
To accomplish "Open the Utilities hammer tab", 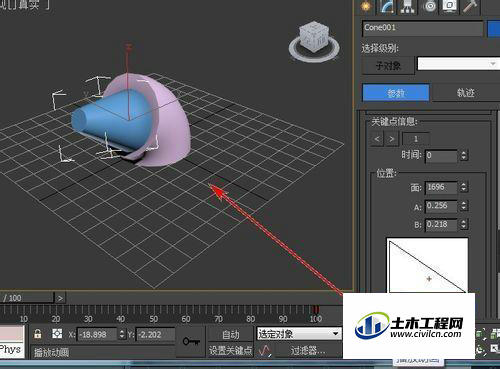I will coord(471,6).
